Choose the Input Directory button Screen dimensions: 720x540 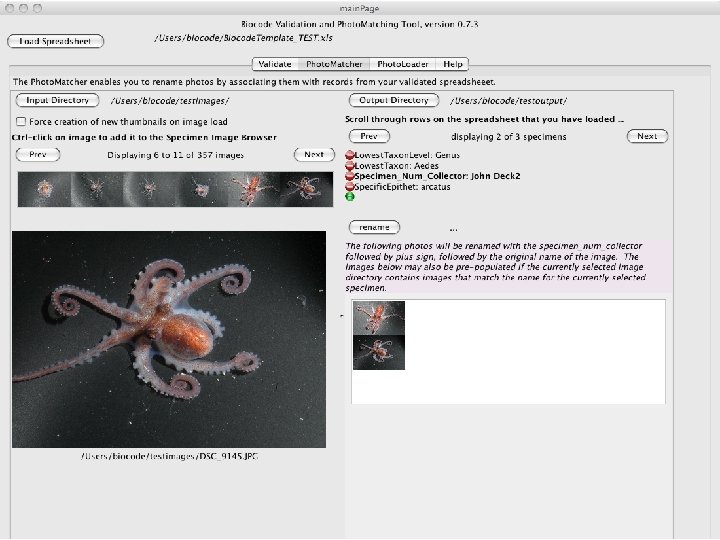pos(57,100)
